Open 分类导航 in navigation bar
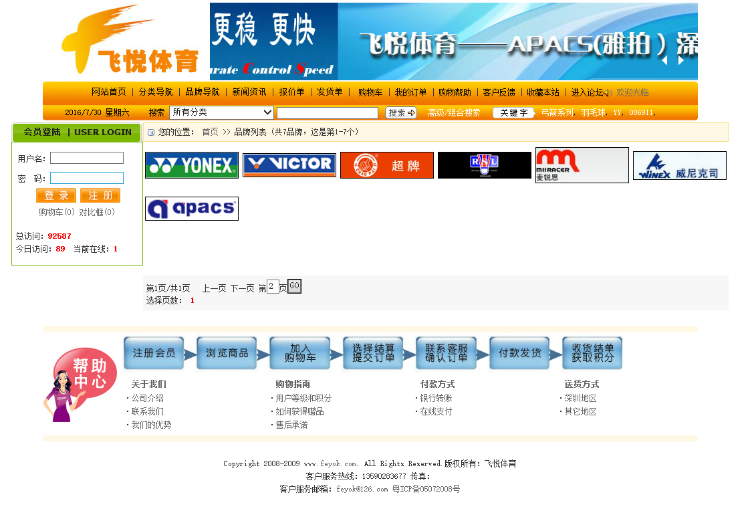Viewport: 750px width, 527px height. (155, 92)
